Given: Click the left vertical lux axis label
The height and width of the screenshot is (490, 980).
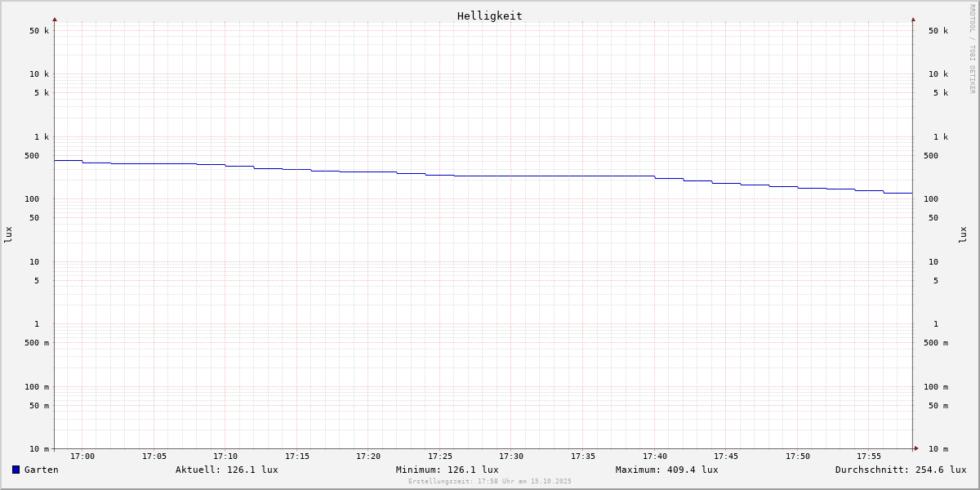Looking at the screenshot, I should (8, 234).
